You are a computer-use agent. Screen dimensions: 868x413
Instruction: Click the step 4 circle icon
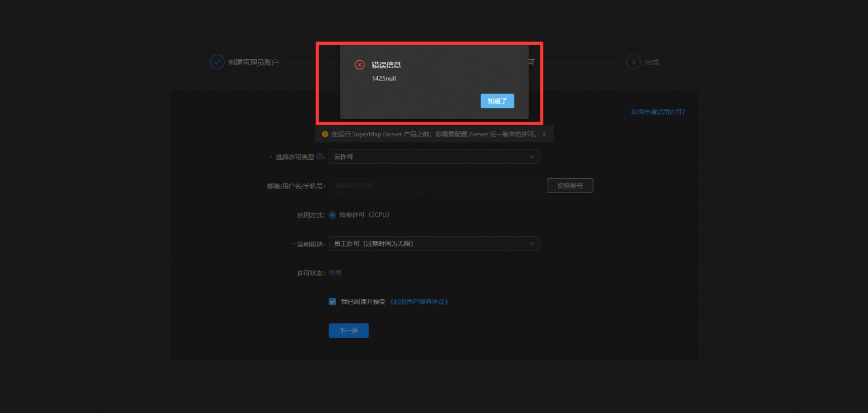(x=633, y=62)
